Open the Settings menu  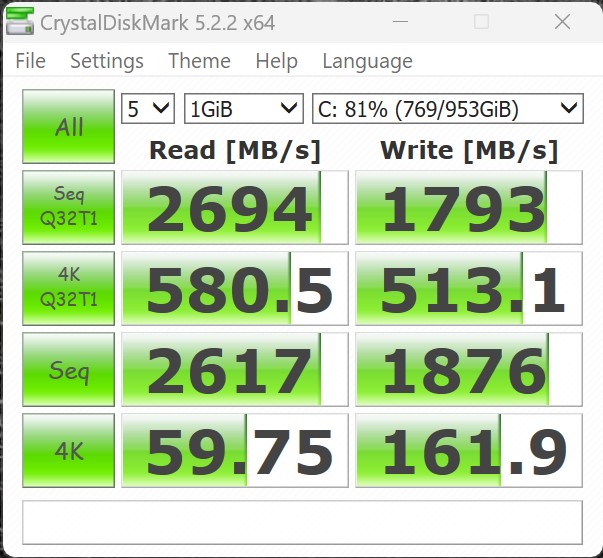point(107,62)
